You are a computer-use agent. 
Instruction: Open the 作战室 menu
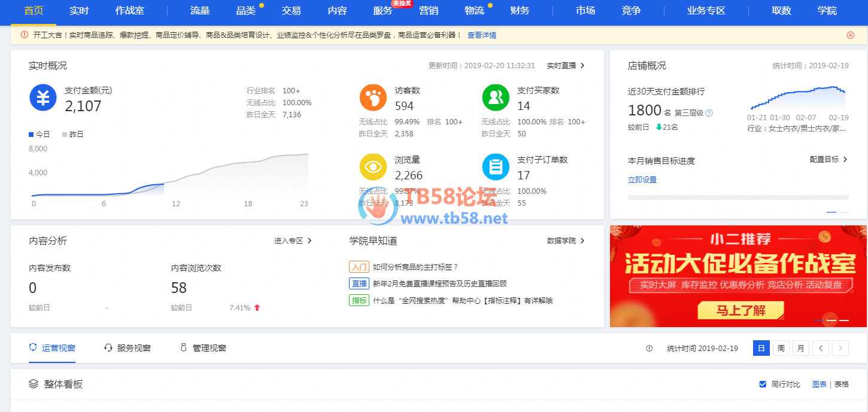coord(130,11)
